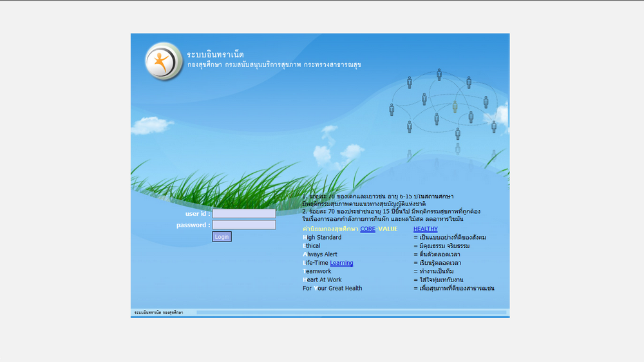The height and width of the screenshot is (362, 644).
Task: Select the 'Ethical' text
Action: (x=311, y=245)
